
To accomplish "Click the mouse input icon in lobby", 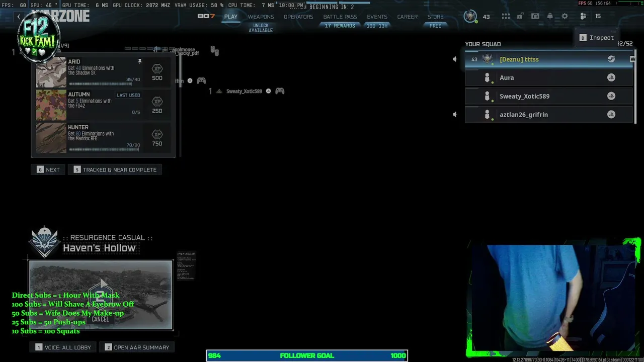I will pos(214,51).
